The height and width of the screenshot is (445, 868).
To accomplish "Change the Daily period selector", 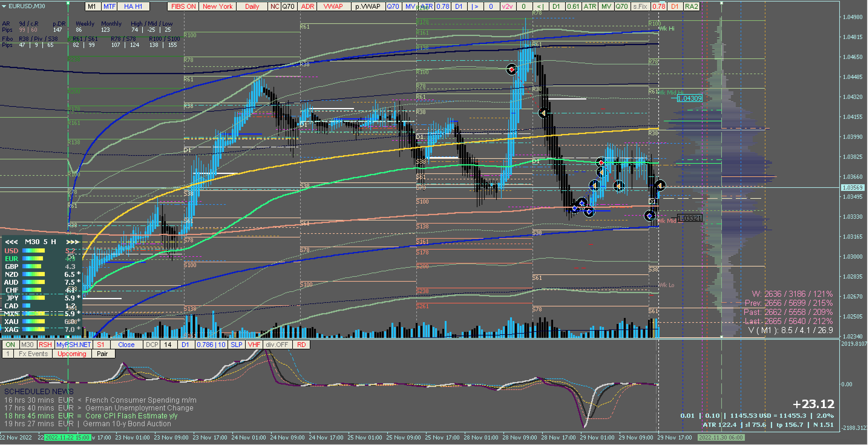I will (252, 6).
